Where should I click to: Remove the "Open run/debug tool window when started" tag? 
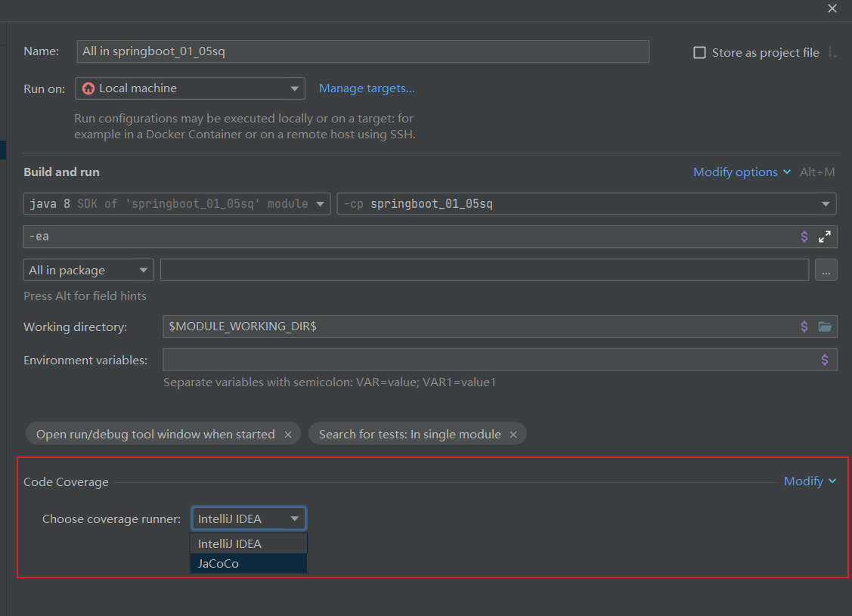click(288, 434)
